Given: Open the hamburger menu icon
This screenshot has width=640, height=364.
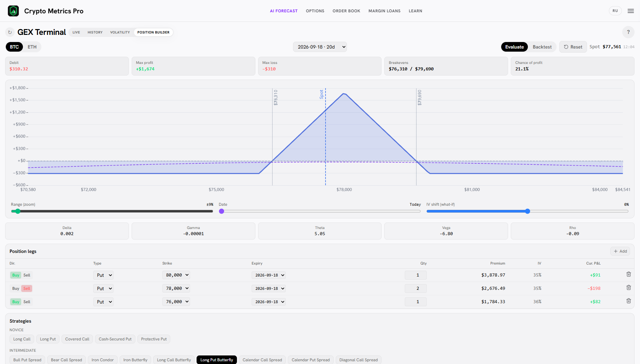Looking at the screenshot, I should click(631, 11).
